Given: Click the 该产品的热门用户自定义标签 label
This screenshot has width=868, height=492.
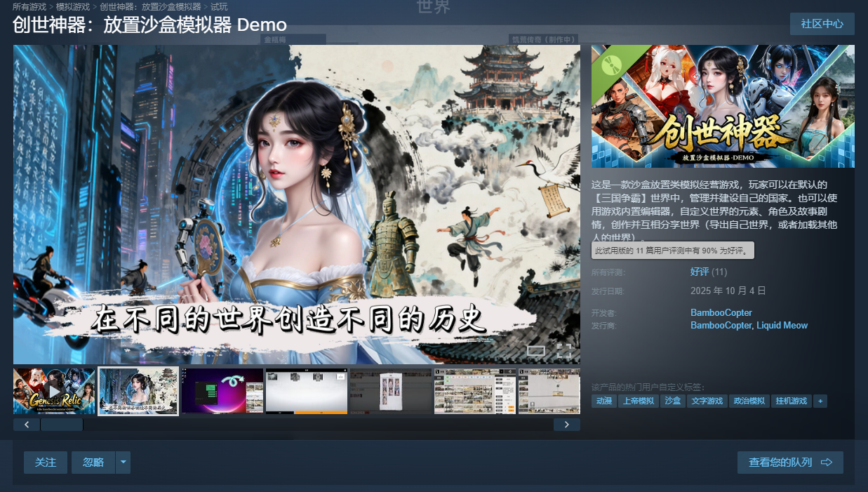Looking at the screenshot, I should (x=648, y=387).
